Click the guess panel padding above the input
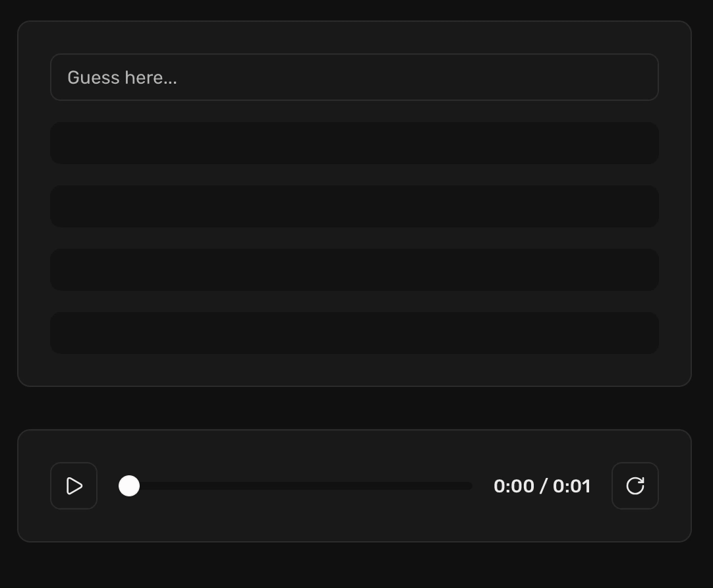 354,38
